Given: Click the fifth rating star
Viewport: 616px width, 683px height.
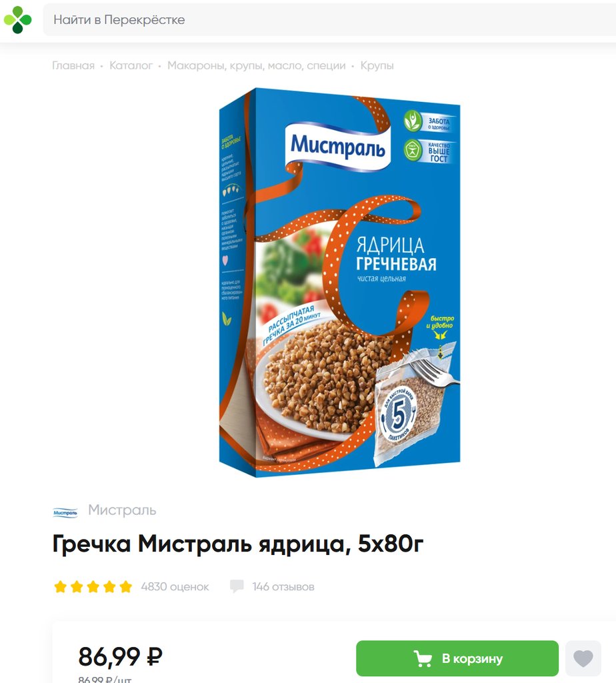Looking at the screenshot, I should click(126, 587).
